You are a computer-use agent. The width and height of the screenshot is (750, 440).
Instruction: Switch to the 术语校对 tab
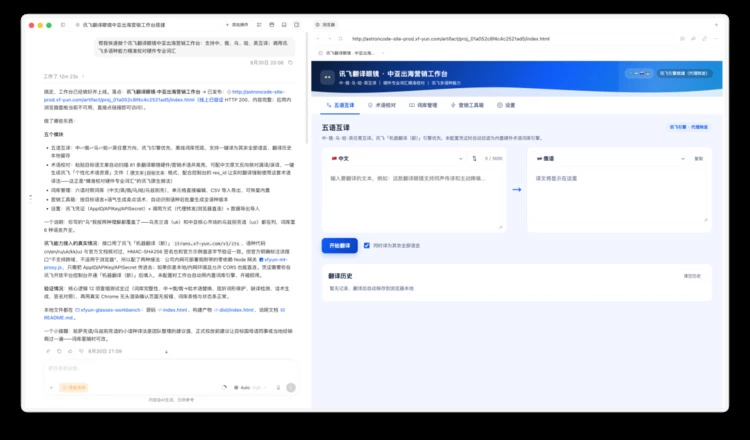(381, 105)
